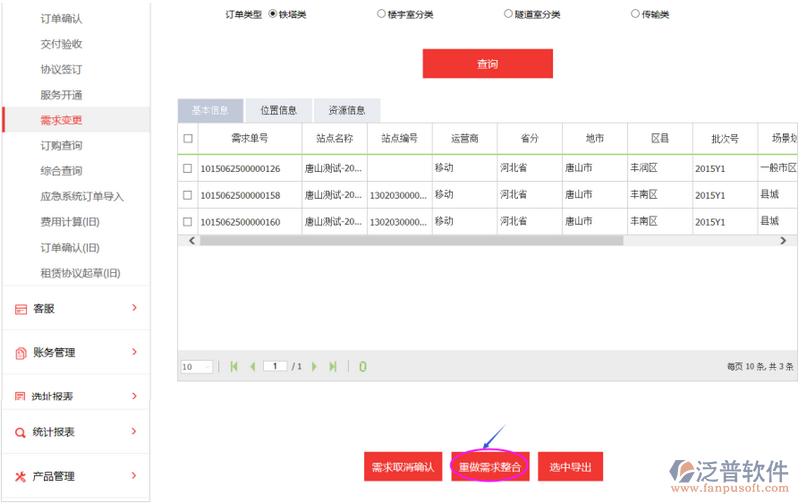Open the 资源信息 tab
799x504 pixels.
[346, 111]
